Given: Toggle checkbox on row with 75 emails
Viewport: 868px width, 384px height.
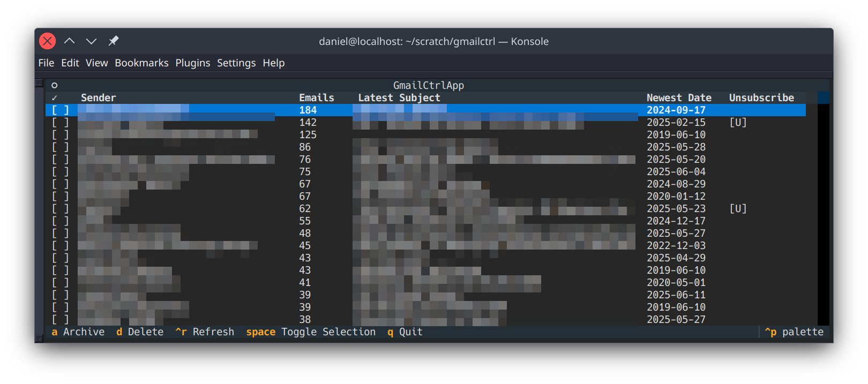Looking at the screenshot, I should coord(60,172).
